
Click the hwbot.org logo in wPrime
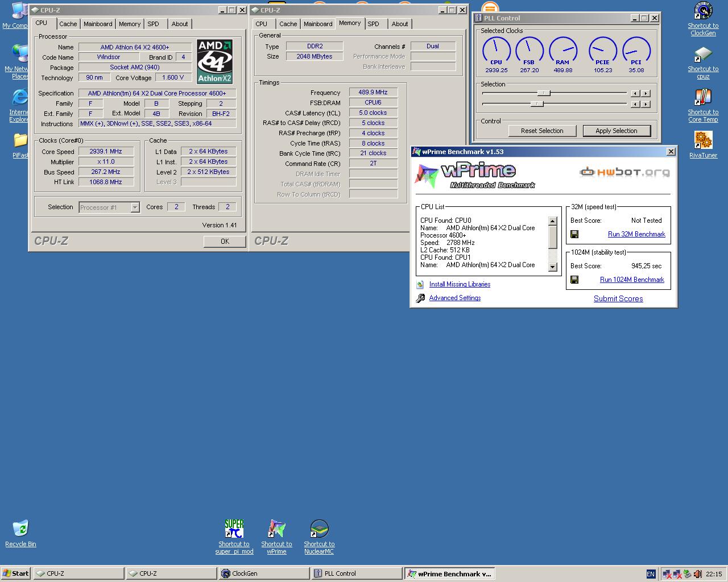[x=624, y=172]
